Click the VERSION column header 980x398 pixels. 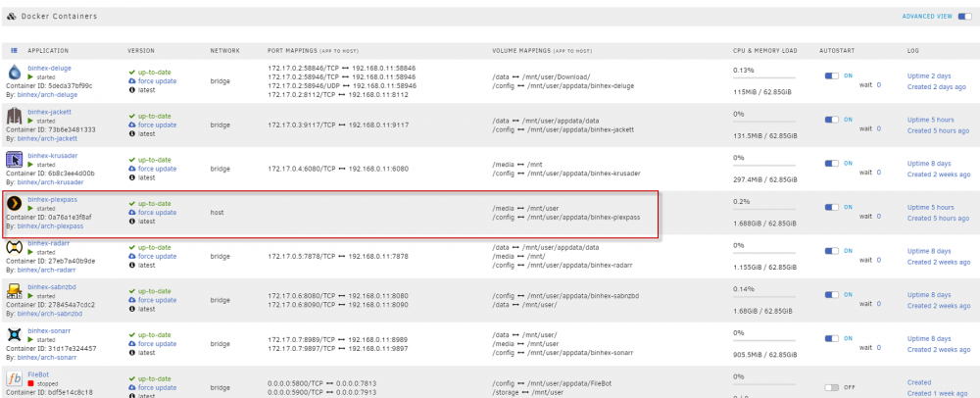140,51
